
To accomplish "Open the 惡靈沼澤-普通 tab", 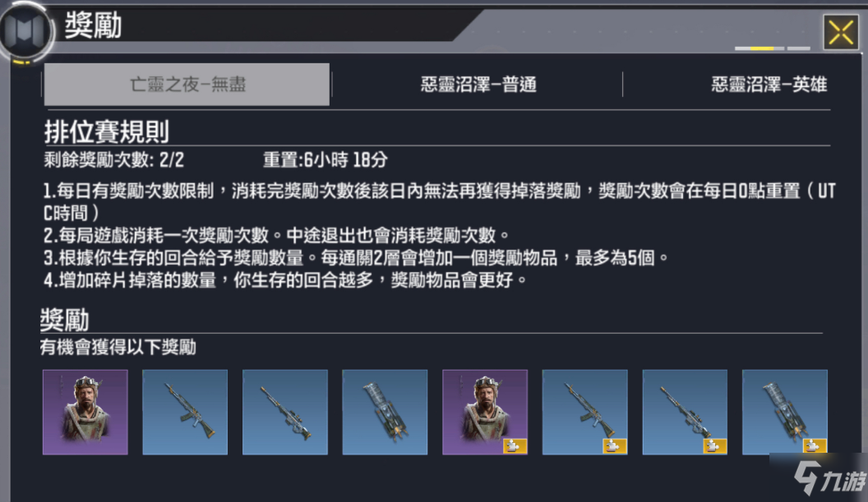I will pos(478,85).
